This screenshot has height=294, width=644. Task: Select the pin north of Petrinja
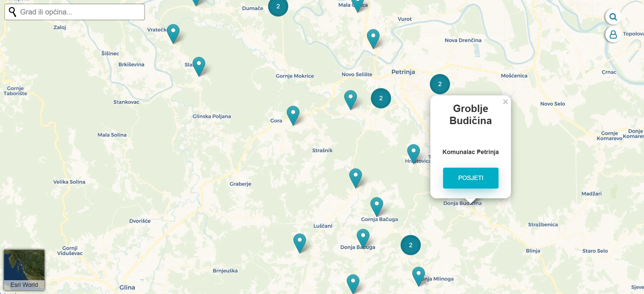point(373,38)
